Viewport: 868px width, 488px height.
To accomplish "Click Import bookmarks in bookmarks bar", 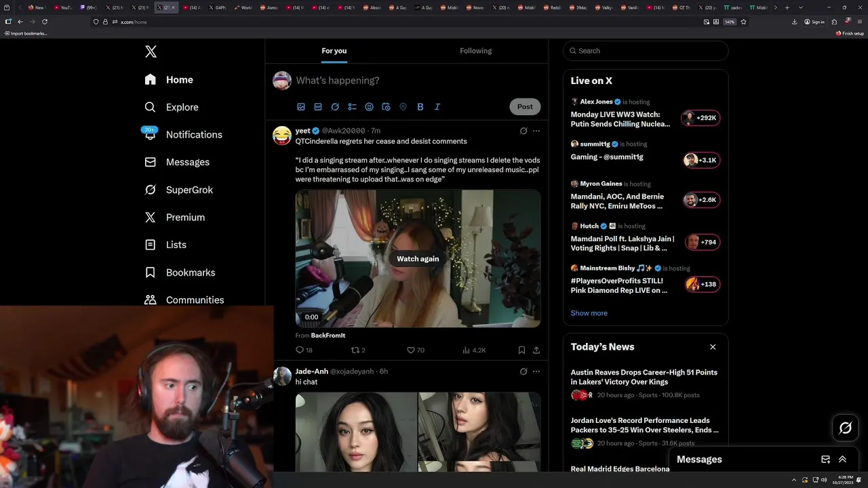I will 26,33.
